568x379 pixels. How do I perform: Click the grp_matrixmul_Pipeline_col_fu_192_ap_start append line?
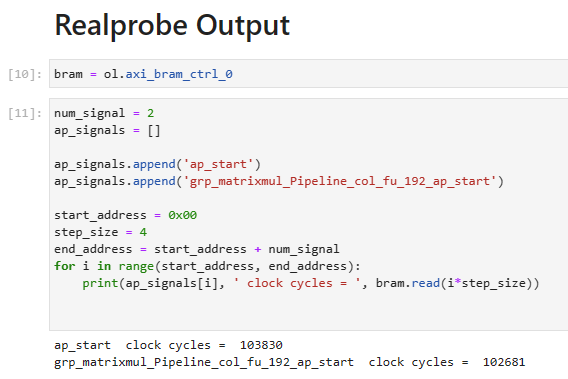tap(279, 181)
